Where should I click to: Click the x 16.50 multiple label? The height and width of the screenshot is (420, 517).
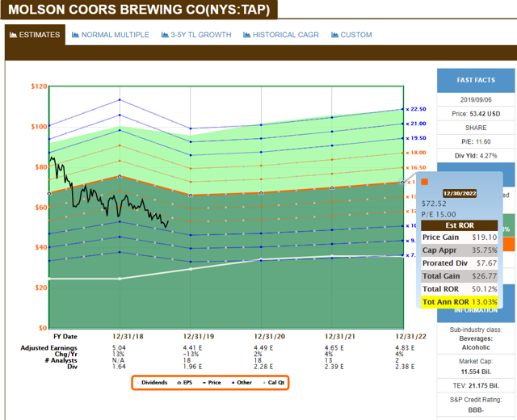[x=416, y=167]
